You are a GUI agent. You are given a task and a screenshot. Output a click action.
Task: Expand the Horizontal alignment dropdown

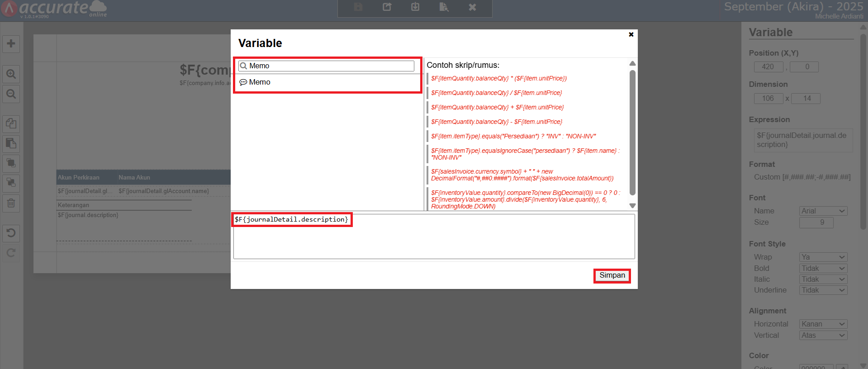[823, 324]
